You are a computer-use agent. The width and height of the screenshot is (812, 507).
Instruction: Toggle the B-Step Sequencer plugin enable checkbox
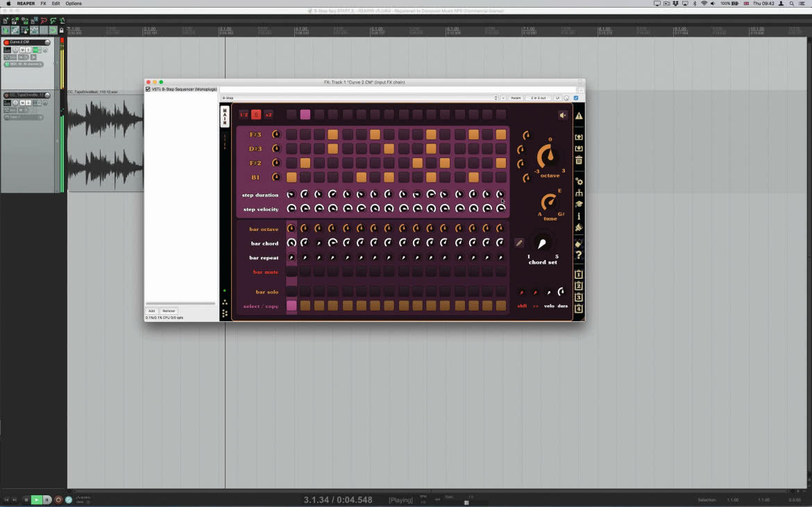[x=148, y=89]
